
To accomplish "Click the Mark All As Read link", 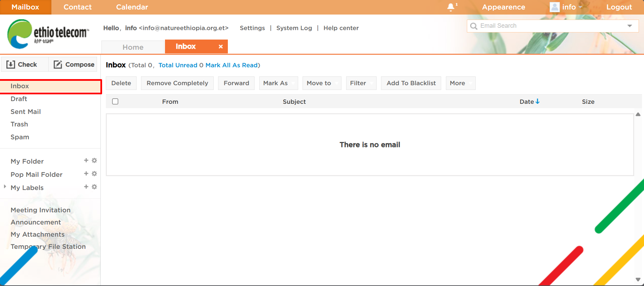I will (232, 65).
